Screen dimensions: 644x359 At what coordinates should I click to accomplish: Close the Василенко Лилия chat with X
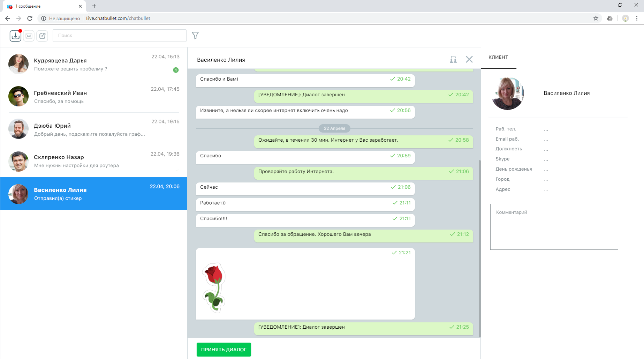[x=469, y=60]
